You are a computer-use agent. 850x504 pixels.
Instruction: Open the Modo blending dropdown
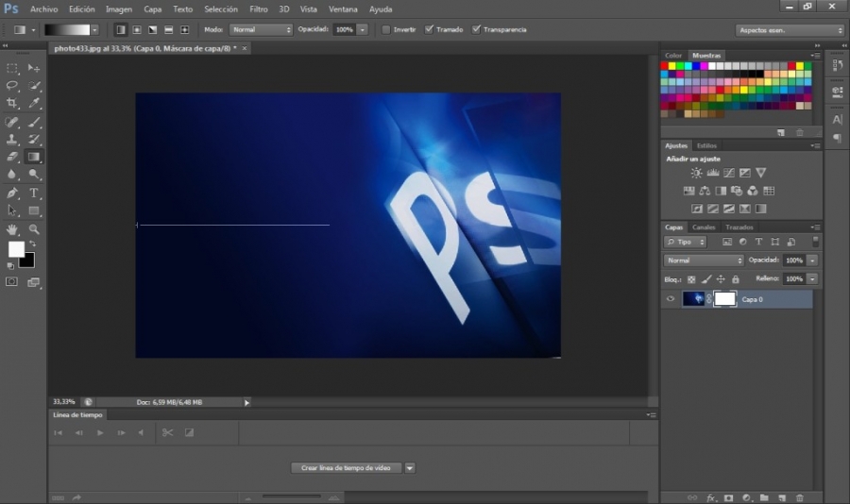point(261,30)
